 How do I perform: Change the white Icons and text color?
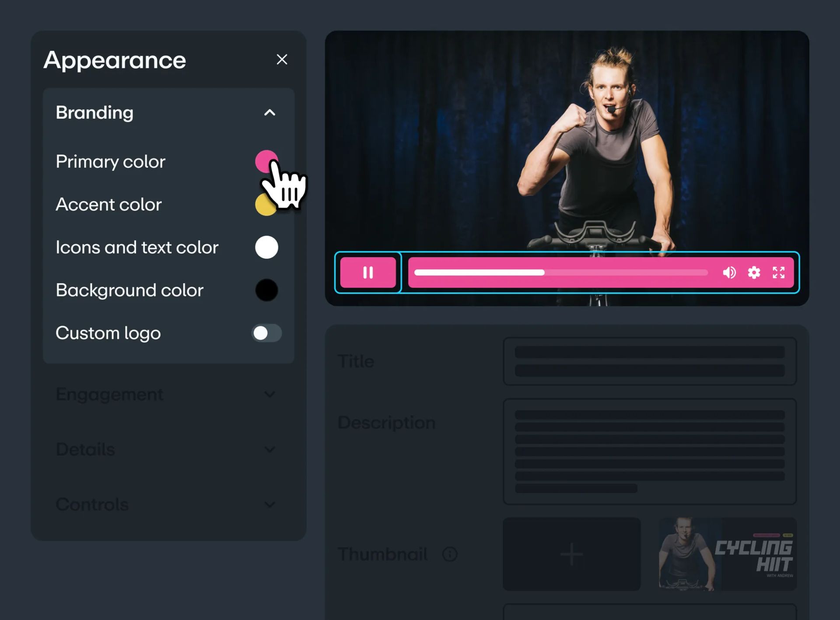coord(266,247)
